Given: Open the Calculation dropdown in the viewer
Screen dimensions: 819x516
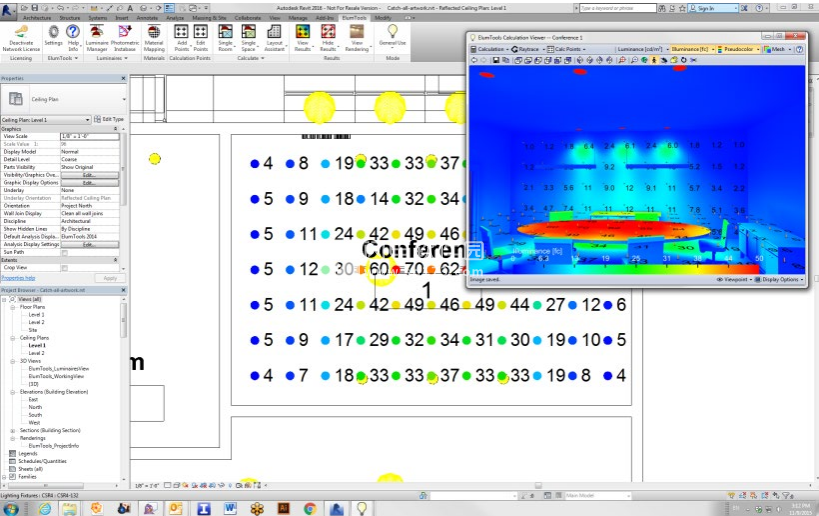Looking at the screenshot, I should pyautogui.click(x=490, y=49).
